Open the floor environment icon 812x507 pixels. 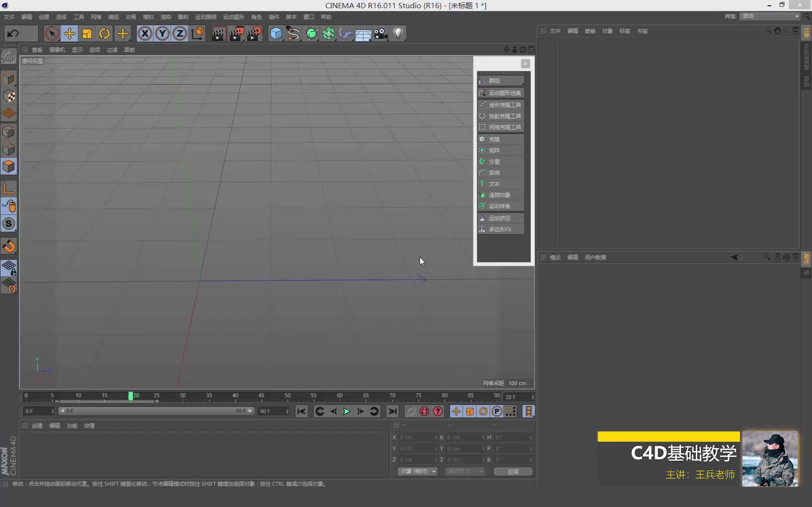pos(363,33)
